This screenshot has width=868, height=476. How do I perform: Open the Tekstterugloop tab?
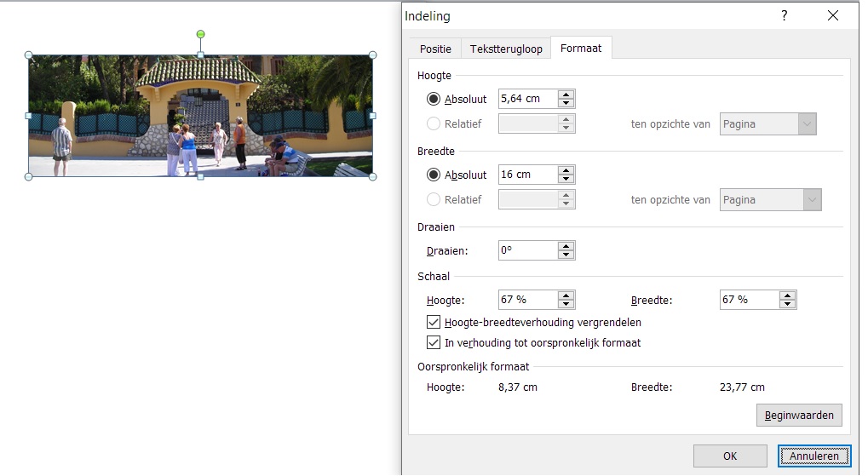tap(506, 49)
